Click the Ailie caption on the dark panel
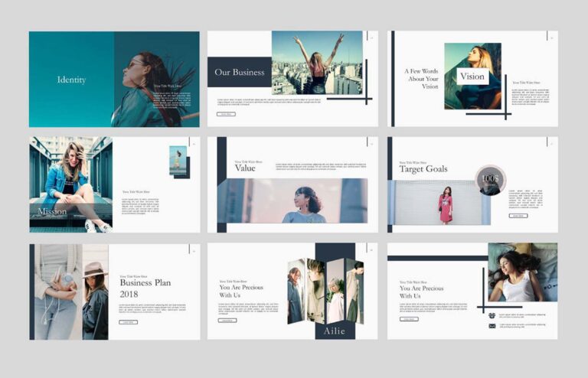The image size is (588, 378). 335,331
